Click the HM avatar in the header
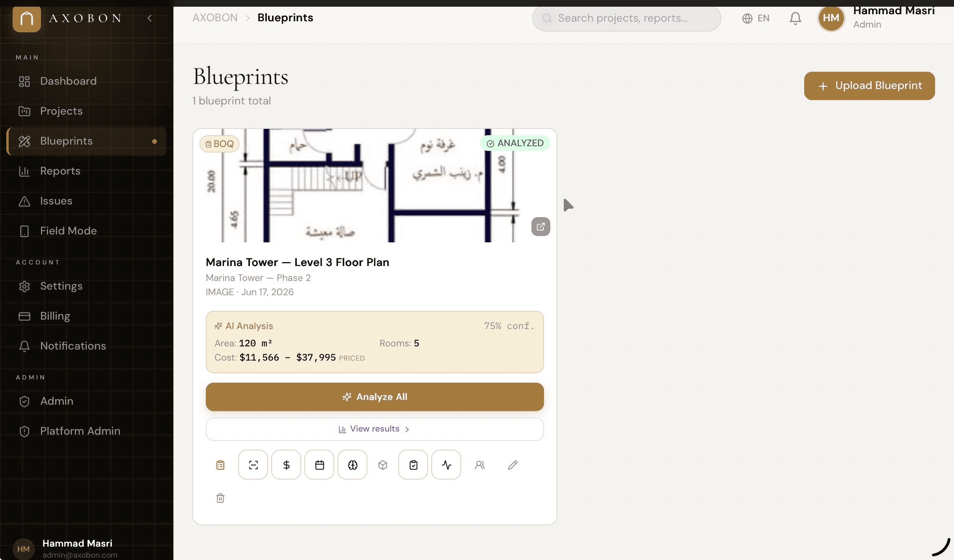 (831, 18)
